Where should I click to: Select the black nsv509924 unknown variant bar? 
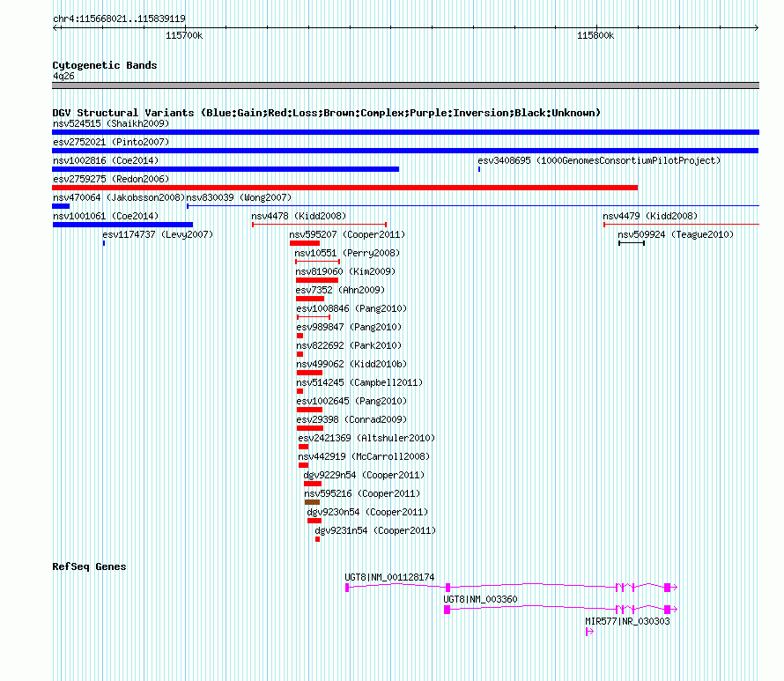point(632,243)
